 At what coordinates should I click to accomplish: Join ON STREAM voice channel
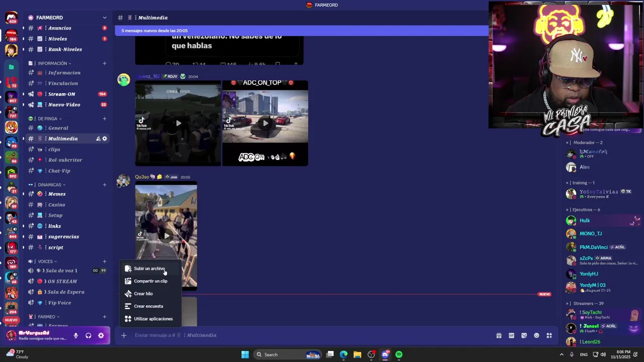[68, 282]
